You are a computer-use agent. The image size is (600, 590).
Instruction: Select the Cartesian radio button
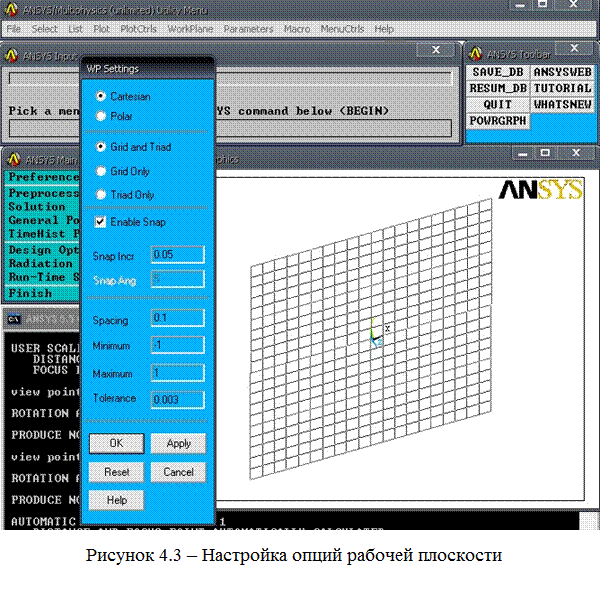point(101,96)
